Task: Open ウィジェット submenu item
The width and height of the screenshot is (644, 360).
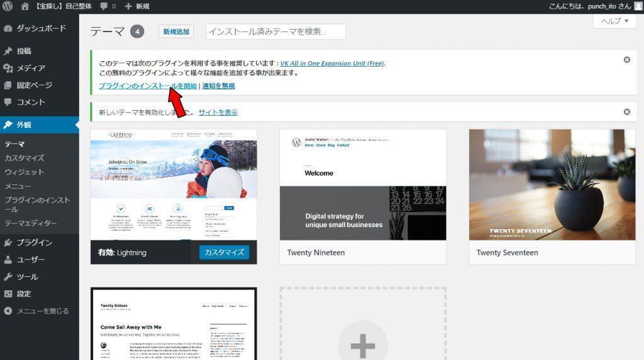Action: tap(25, 172)
